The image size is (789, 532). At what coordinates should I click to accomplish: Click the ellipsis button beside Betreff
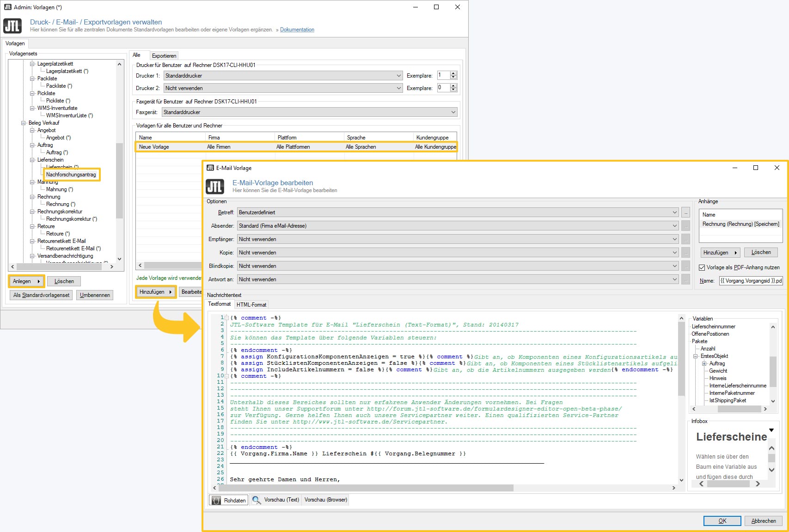click(x=686, y=212)
